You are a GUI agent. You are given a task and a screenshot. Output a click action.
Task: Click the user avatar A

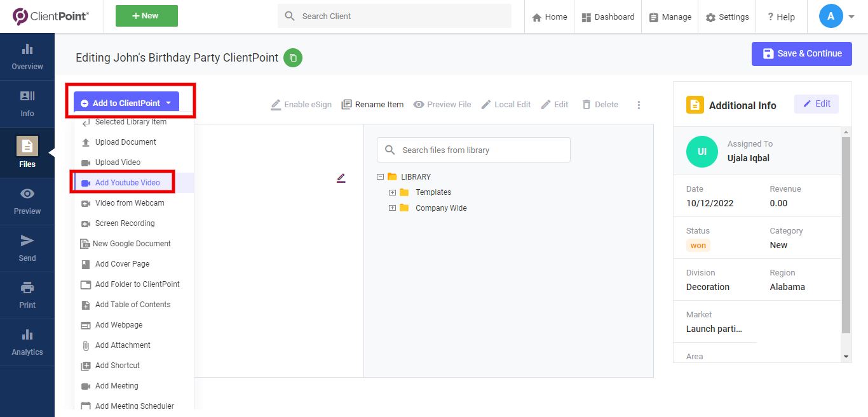[831, 17]
